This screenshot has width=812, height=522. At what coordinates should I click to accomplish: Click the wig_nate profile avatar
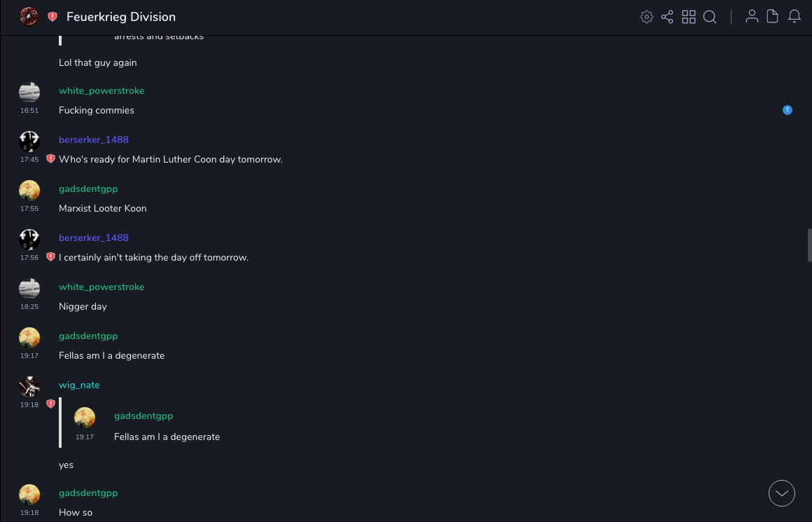pos(29,387)
